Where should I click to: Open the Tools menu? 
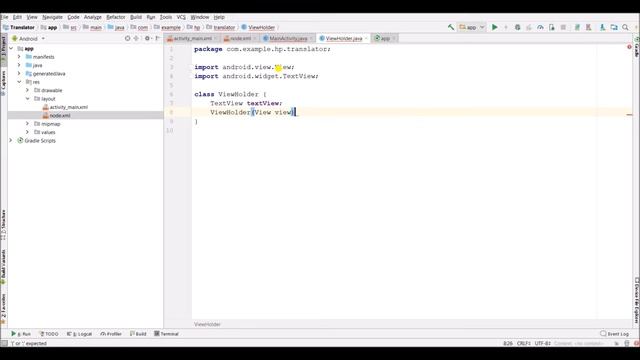pyautogui.click(x=166, y=17)
